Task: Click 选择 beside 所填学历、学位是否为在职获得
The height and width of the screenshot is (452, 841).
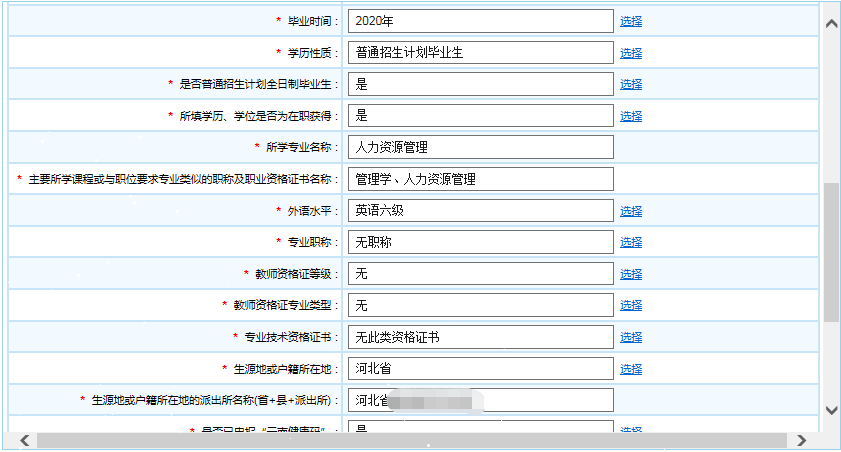Action: [x=631, y=116]
